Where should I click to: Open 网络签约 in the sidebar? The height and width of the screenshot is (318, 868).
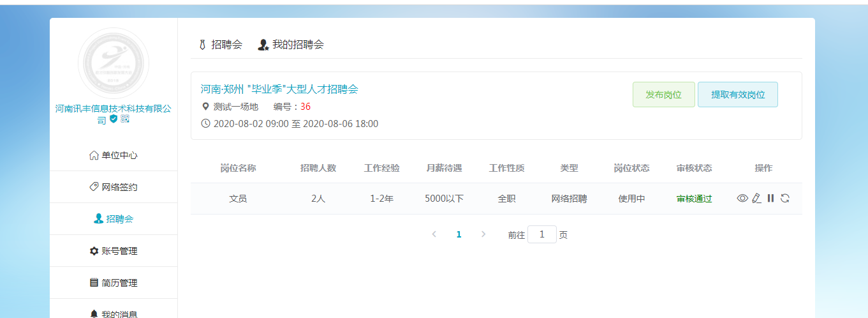pyautogui.click(x=114, y=187)
